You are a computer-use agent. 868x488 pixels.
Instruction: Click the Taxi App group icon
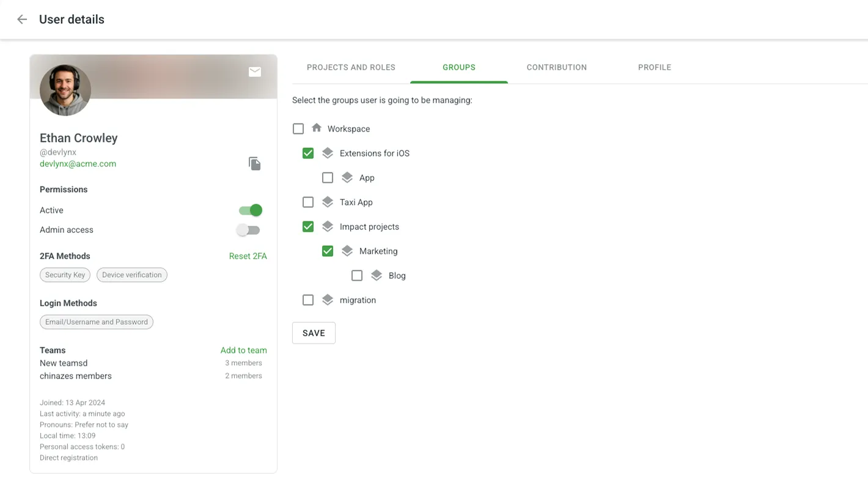[x=328, y=202]
